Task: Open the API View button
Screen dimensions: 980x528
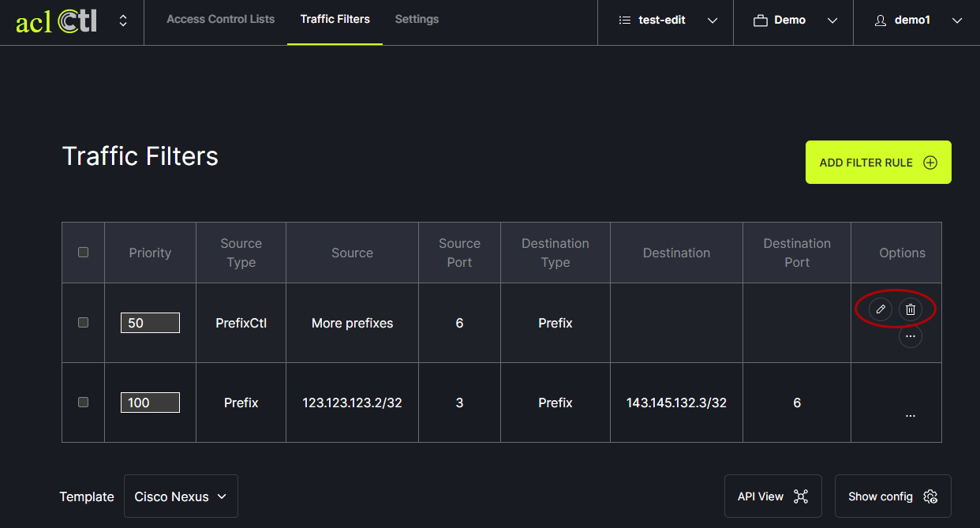Action: tap(772, 496)
